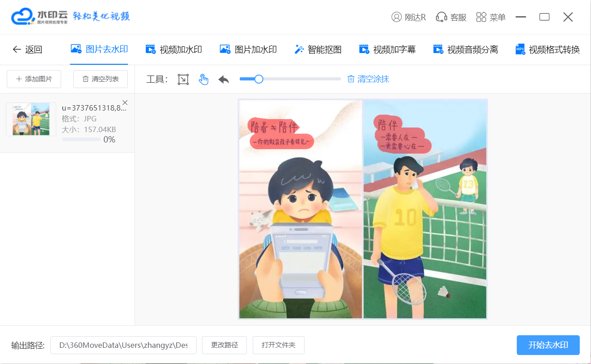The width and height of the screenshot is (591, 364).
Task: Click the trash icon beside 清空涂抹
Action: click(351, 79)
